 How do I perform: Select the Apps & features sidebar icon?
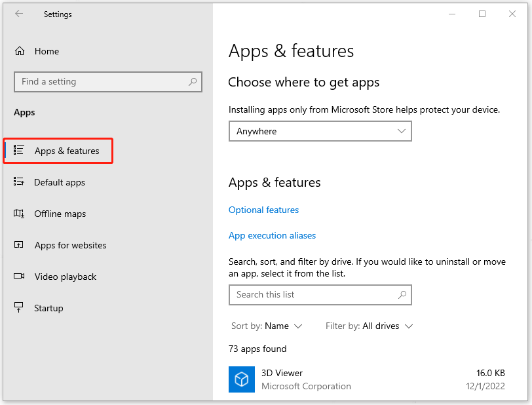[x=20, y=151]
